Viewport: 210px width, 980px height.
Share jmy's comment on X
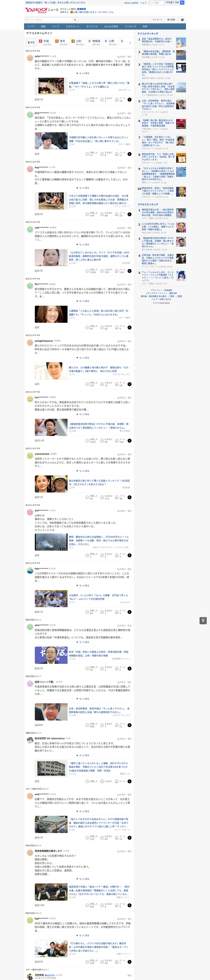click(x=130, y=154)
